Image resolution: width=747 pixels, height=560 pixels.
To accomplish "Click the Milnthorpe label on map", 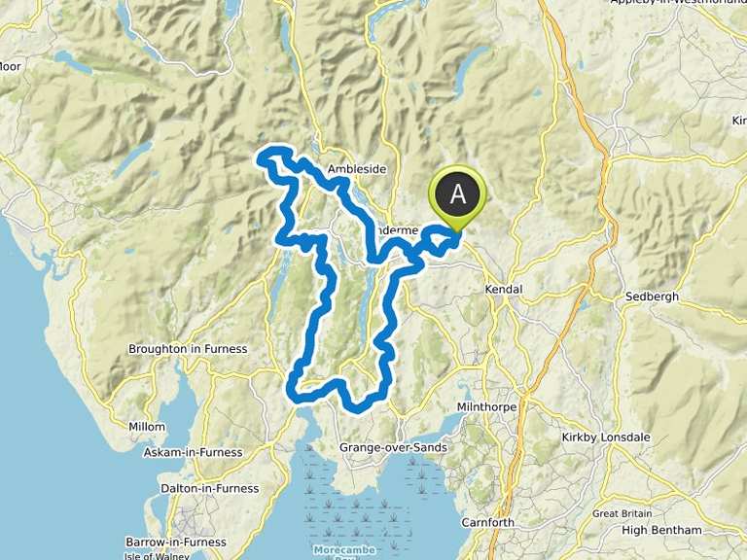I will pyautogui.click(x=486, y=407).
